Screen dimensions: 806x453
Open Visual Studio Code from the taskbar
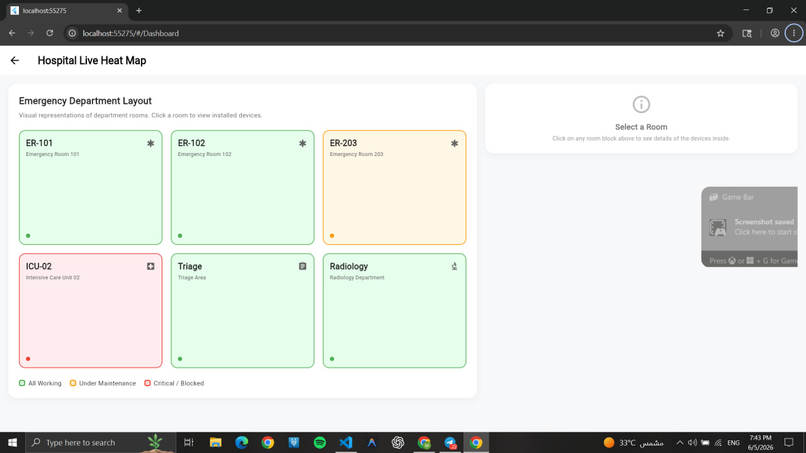point(346,443)
